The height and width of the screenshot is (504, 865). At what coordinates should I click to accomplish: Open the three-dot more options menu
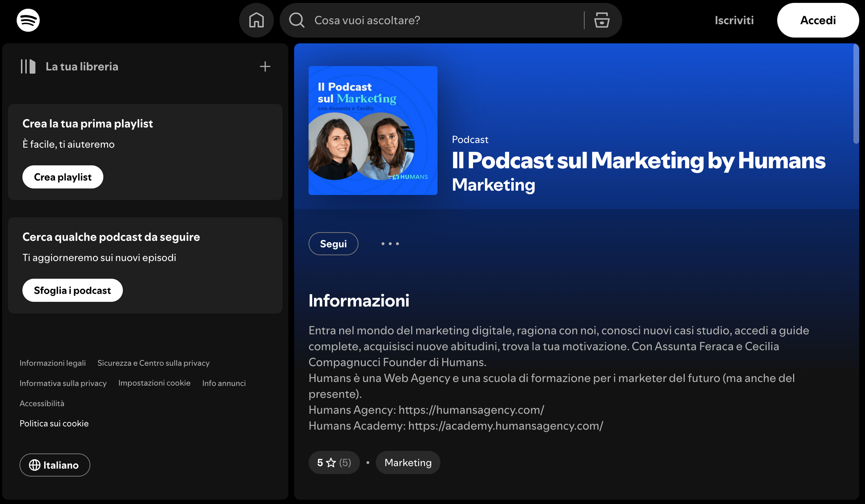(x=390, y=244)
